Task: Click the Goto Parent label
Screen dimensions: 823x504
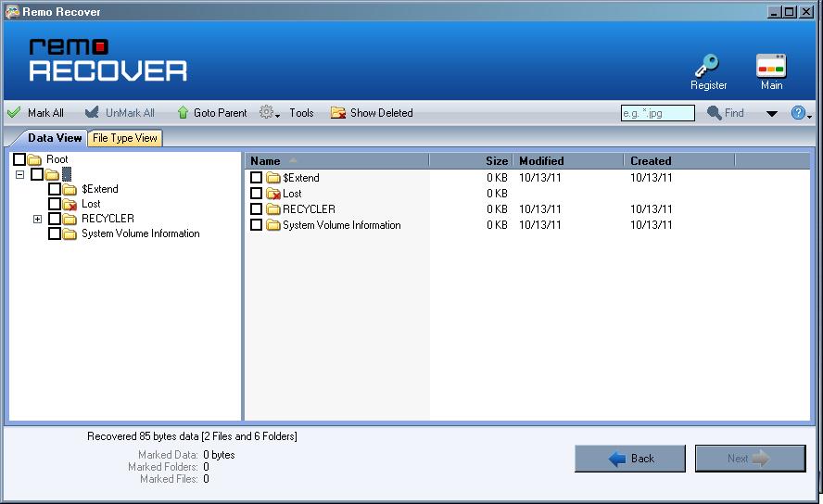Action: point(220,113)
